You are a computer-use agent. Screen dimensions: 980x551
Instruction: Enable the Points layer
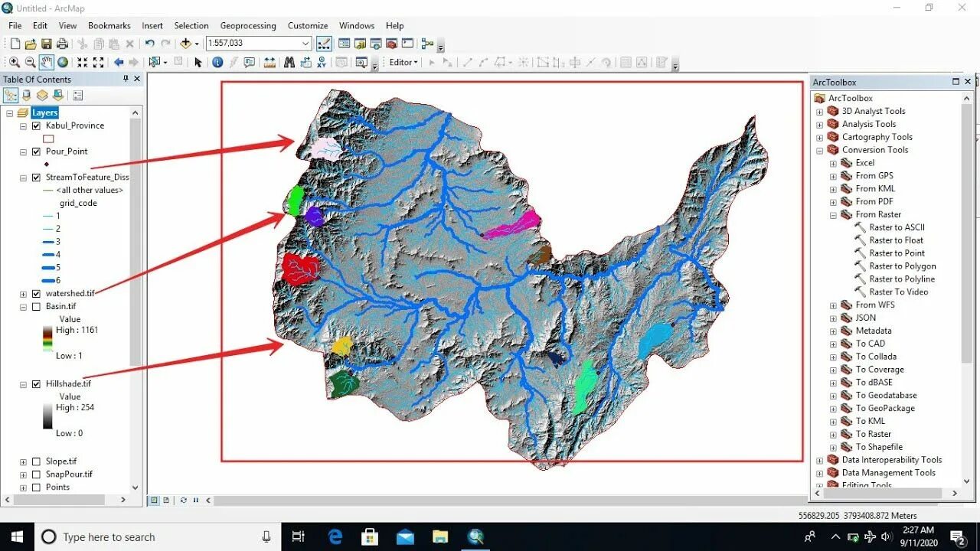pos(36,487)
